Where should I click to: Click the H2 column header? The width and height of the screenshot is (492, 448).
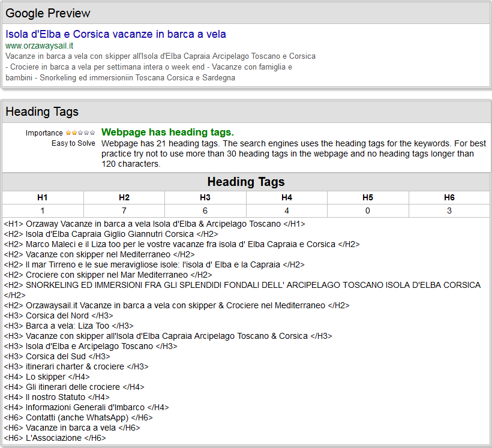click(x=124, y=197)
